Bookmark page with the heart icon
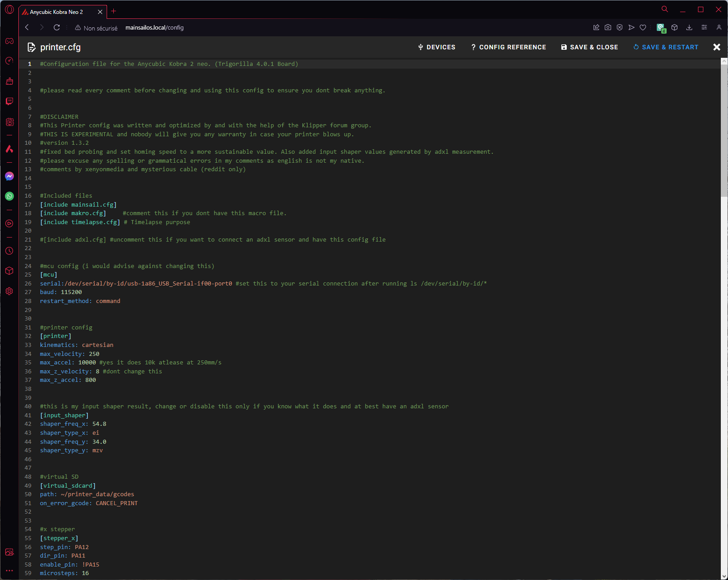This screenshot has width=728, height=580. click(643, 27)
